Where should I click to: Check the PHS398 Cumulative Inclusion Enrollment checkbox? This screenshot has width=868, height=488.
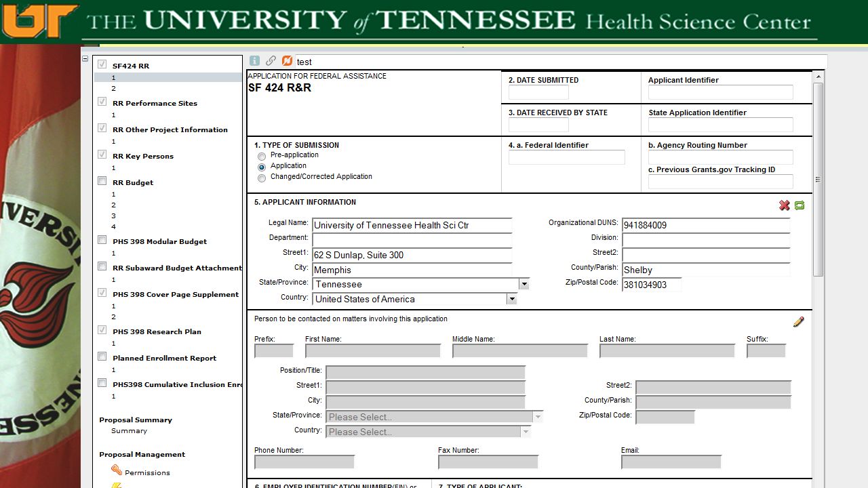[x=102, y=383]
